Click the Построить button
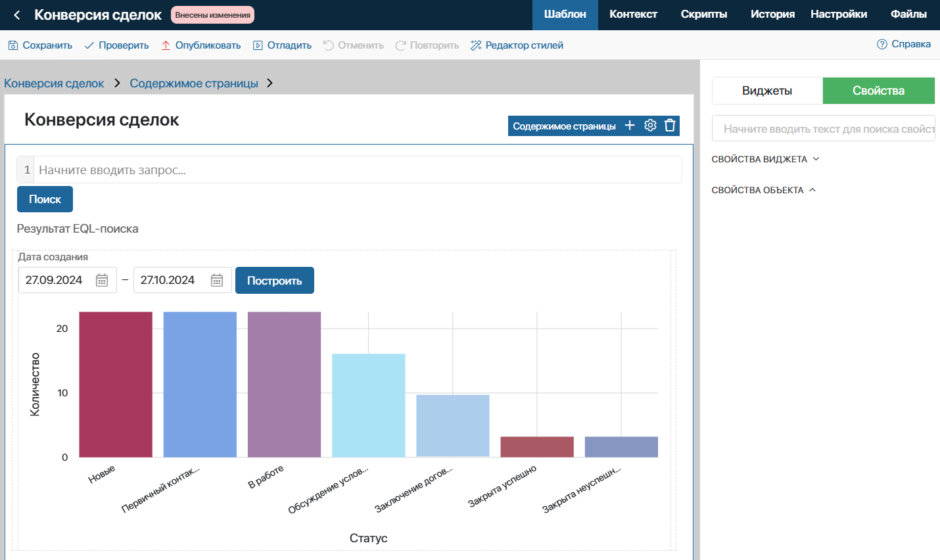 tap(275, 281)
